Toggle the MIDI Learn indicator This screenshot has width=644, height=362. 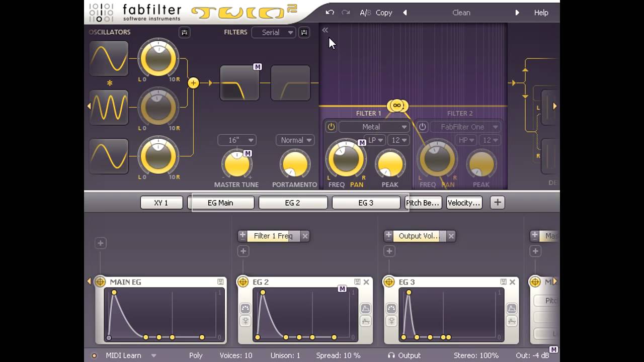(94, 355)
